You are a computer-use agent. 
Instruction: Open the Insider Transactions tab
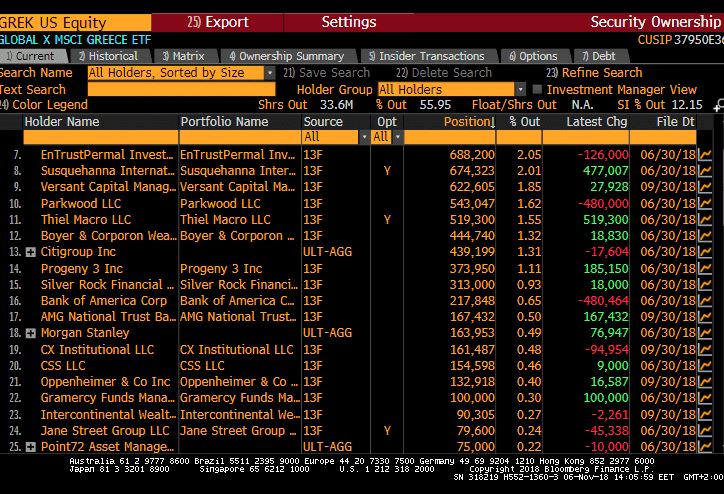427,56
